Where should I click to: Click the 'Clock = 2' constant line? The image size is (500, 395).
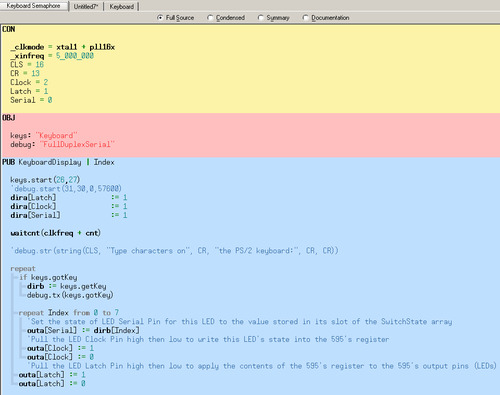coord(29,82)
